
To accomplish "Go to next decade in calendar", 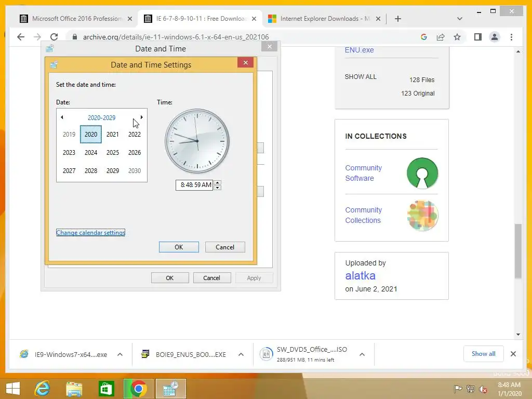I will 141,117.
